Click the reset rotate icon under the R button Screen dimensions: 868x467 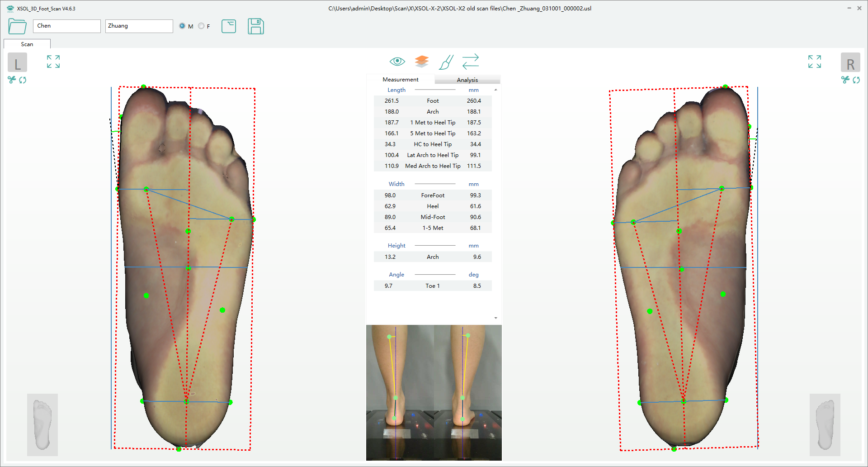click(x=856, y=80)
